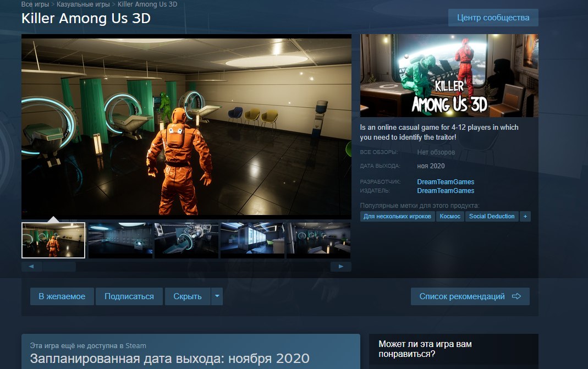Add the game with 'В желаемое'
Image resolution: width=588 pixels, height=369 pixels.
pyautogui.click(x=62, y=296)
